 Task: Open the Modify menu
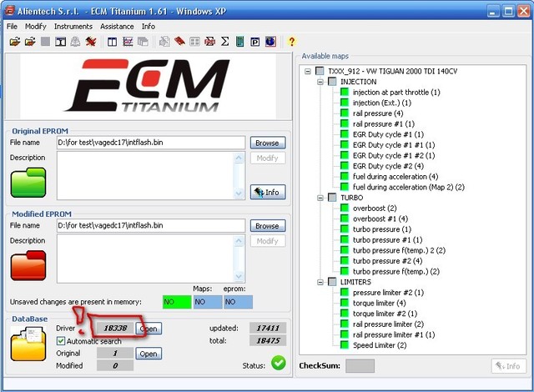(x=35, y=26)
